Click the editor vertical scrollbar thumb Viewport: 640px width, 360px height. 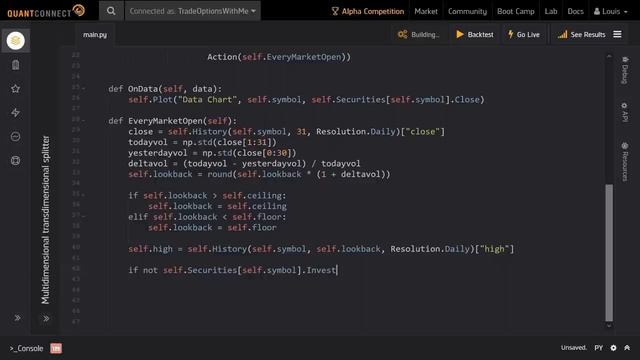pos(609,253)
